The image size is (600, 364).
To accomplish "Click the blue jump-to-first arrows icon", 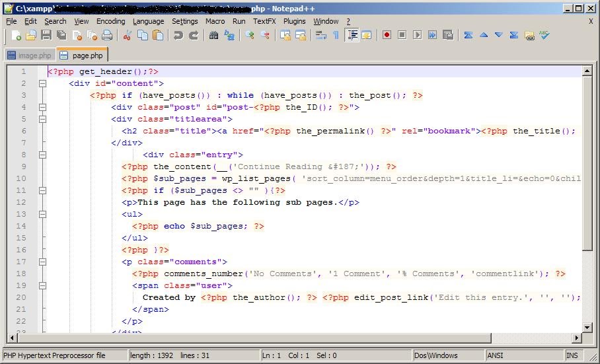I will point(468,35).
